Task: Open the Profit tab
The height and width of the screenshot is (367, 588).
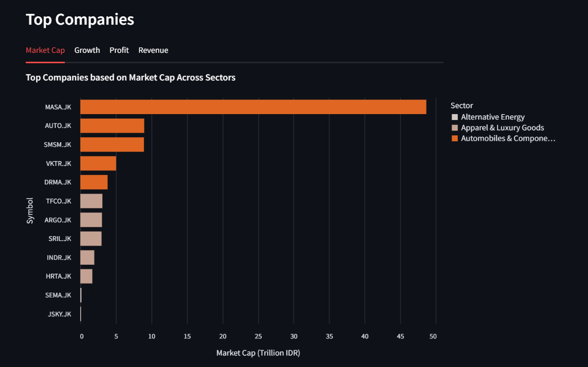Action: [x=119, y=50]
